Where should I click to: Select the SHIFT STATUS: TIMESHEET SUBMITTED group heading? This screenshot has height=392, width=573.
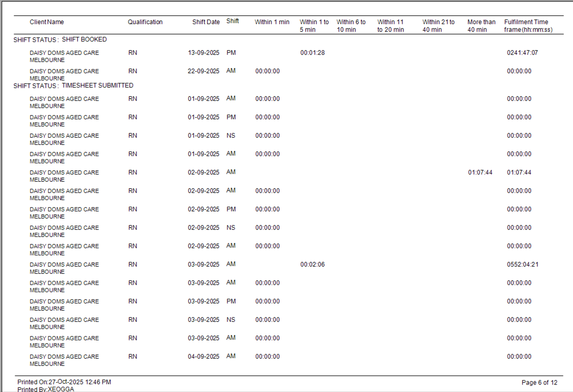click(x=73, y=85)
